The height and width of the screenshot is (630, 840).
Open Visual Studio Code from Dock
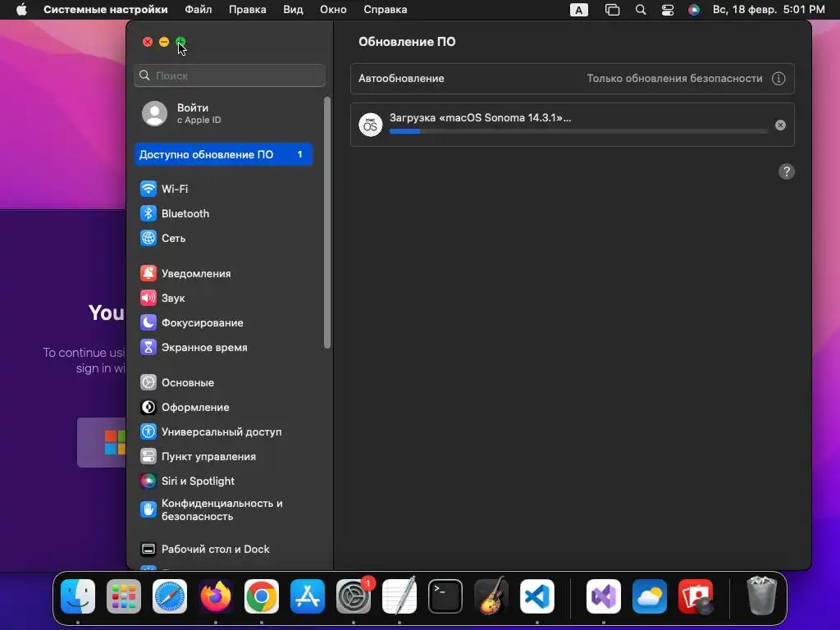pyautogui.click(x=537, y=596)
